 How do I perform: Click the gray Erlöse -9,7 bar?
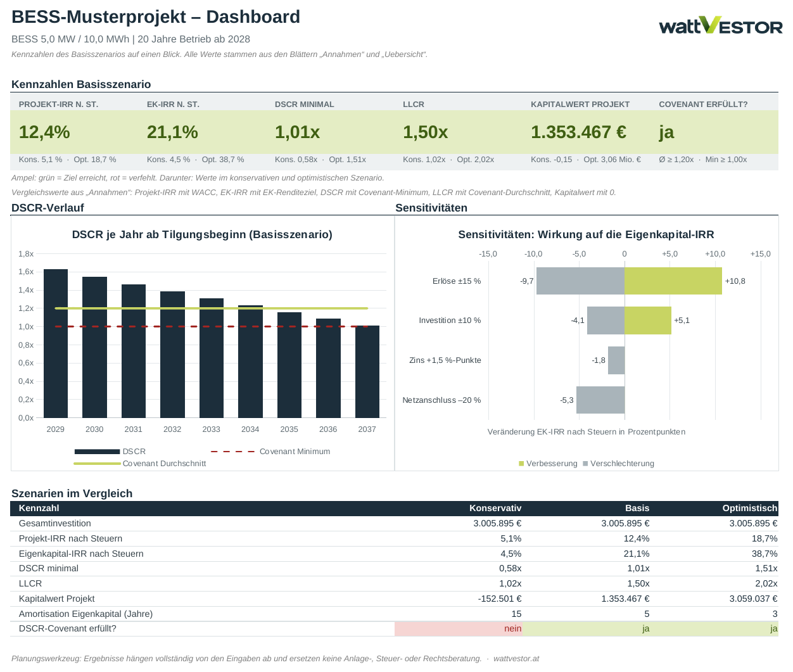click(x=580, y=281)
